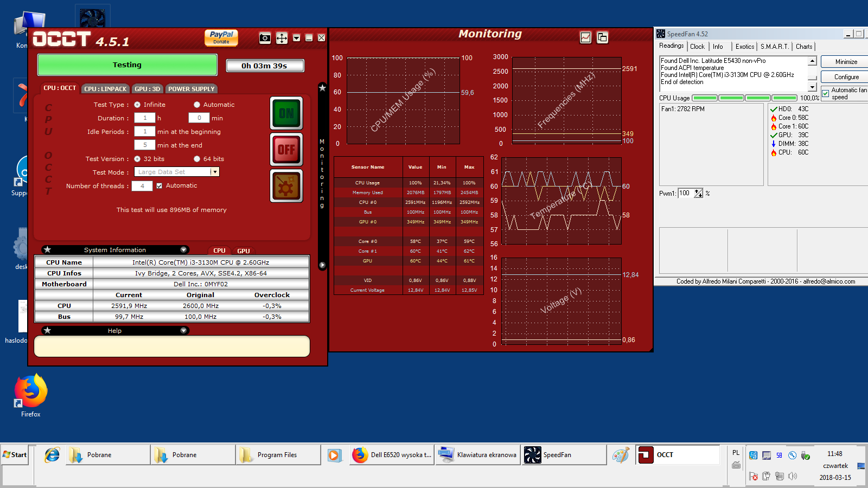Screen dimensions: 868x488
Task: Switch to SpeedFan taskbar button
Action: point(564,455)
